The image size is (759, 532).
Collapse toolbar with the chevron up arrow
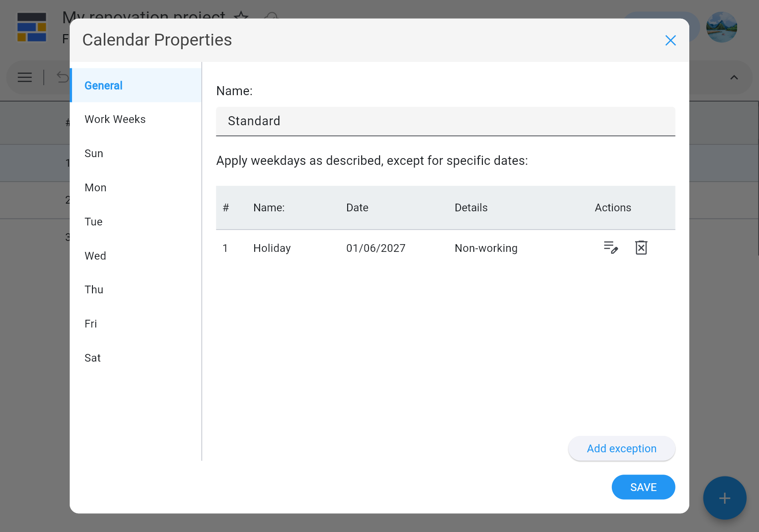click(734, 77)
